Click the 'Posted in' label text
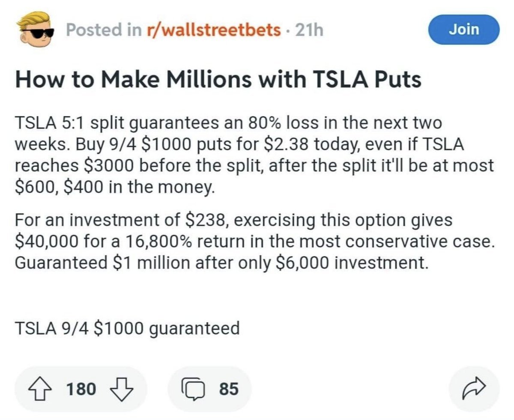Viewport: 514px width, 420px height. [103, 30]
